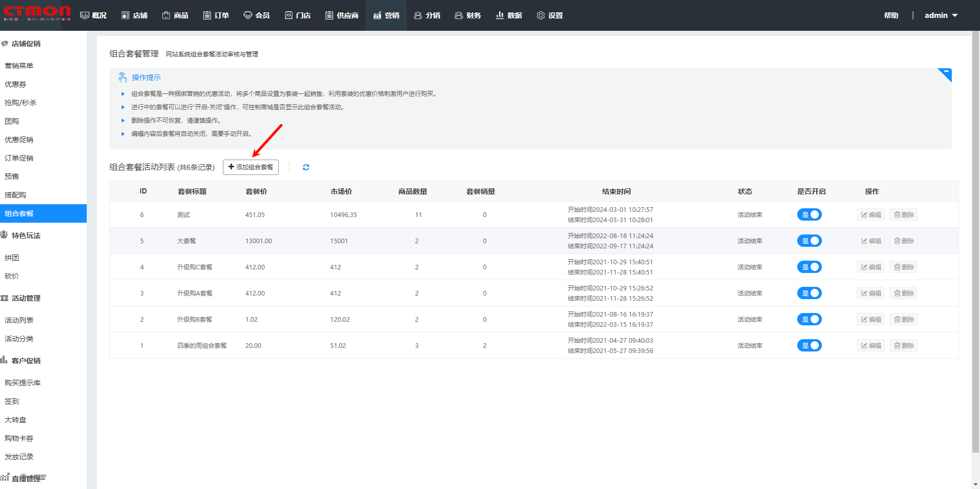Open the 订单 top menu
Viewport: 980px width, 489px height.
tap(216, 15)
